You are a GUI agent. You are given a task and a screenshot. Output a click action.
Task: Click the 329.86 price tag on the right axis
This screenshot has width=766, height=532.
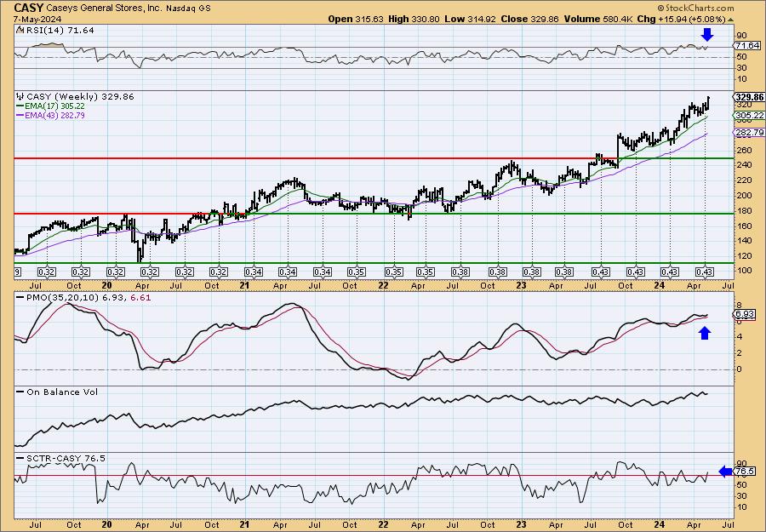pos(750,97)
